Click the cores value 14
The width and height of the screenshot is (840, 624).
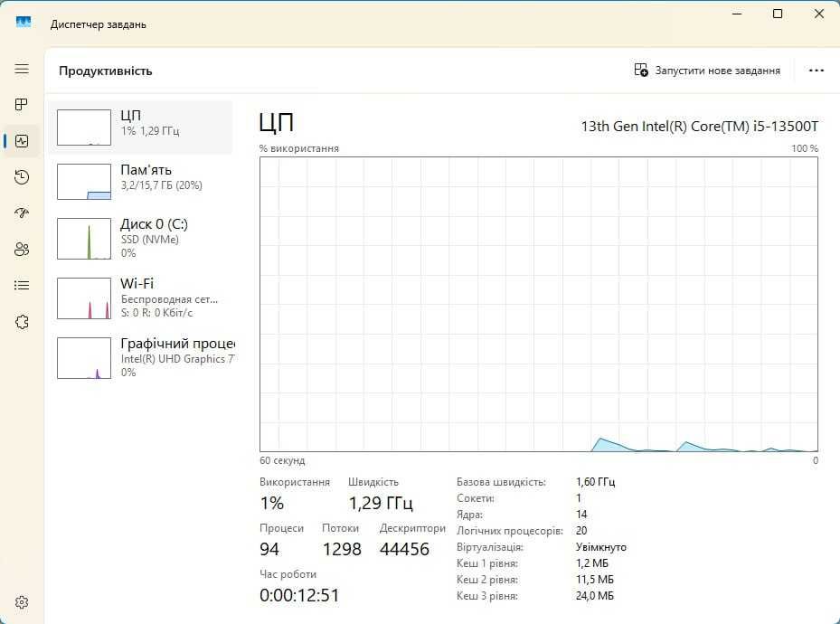coord(581,515)
